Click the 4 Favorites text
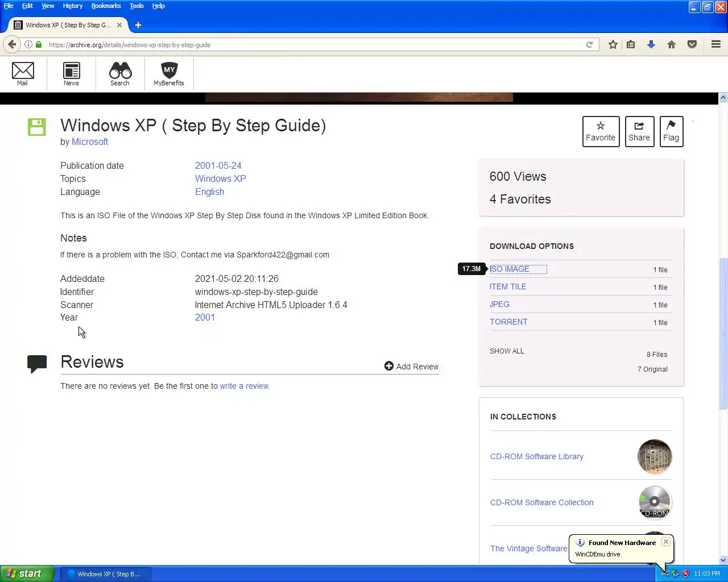The height and width of the screenshot is (582, 728). [520, 199]
